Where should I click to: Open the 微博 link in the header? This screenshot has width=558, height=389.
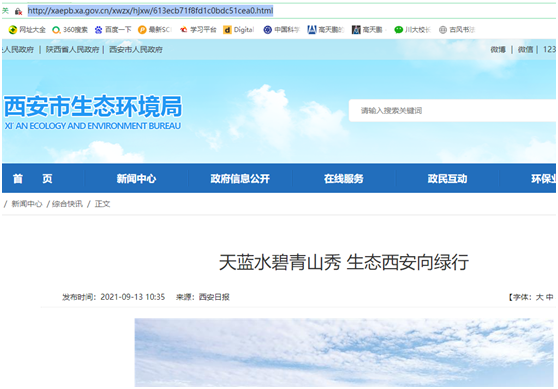tap(498, 49)
